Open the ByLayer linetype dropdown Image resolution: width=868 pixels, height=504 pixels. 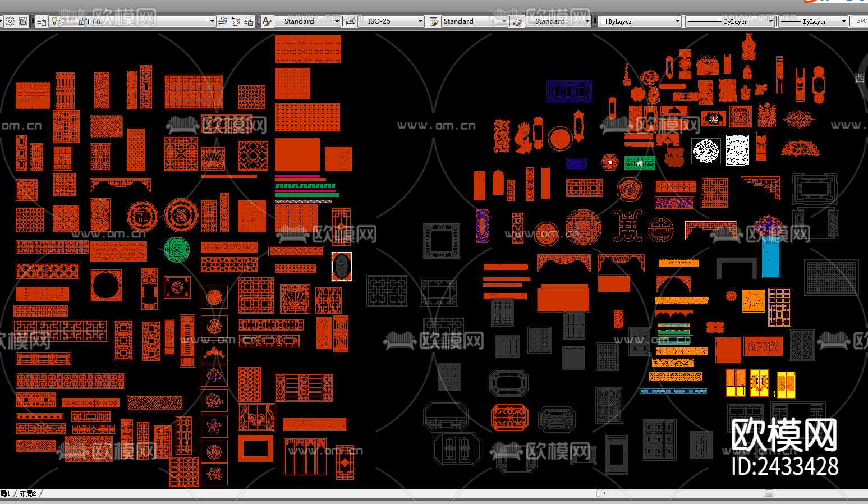771,21
